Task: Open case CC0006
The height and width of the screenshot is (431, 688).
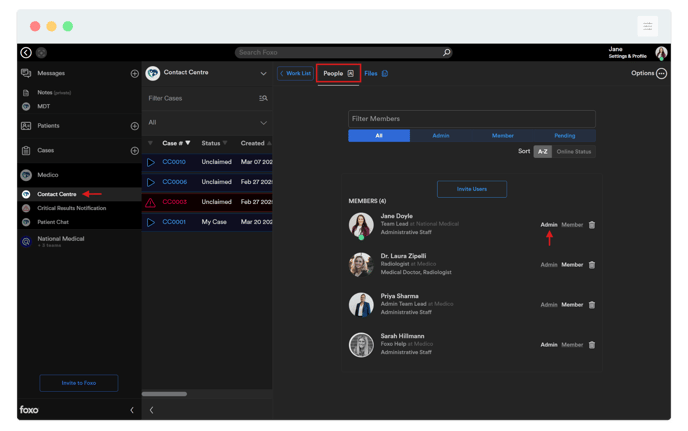Action: pos(175,182)
